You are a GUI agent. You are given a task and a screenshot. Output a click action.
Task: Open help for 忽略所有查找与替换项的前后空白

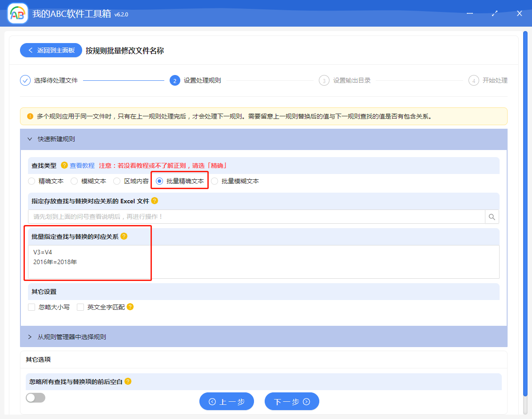tap(128, 382)
